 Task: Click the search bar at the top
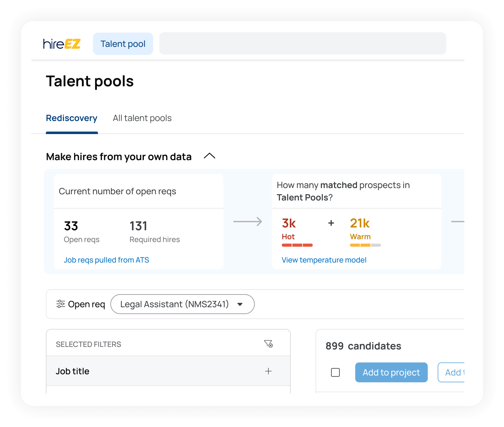click(302, 43)
